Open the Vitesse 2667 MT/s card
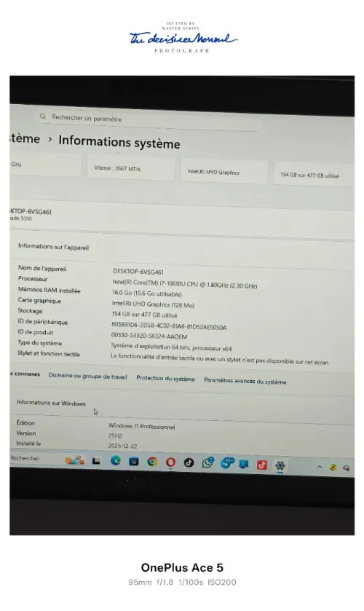 click(x=131, y=168)
